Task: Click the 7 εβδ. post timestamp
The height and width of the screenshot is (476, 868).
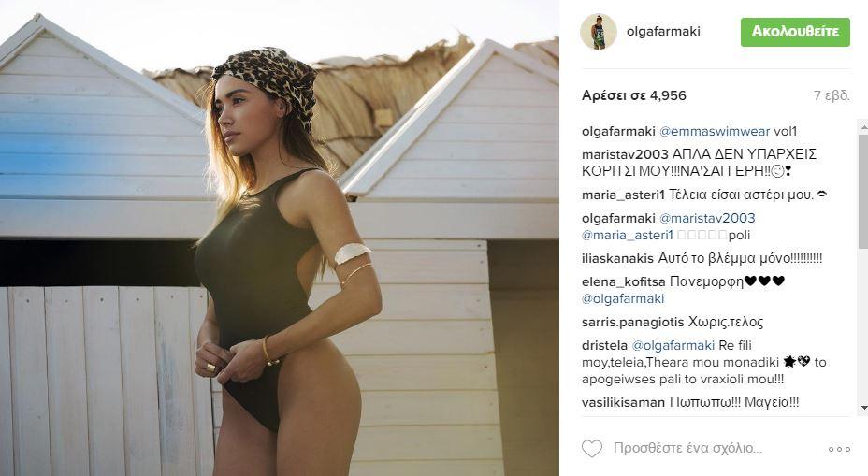Action: coord(832,95)
